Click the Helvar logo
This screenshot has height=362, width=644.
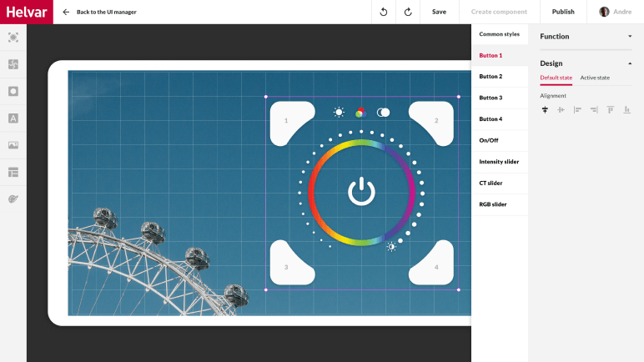(27, 12)
